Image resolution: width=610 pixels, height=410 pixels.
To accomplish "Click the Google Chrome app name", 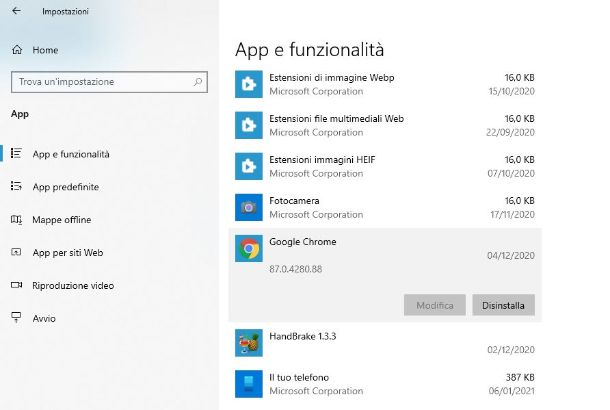I will point(303,242).
